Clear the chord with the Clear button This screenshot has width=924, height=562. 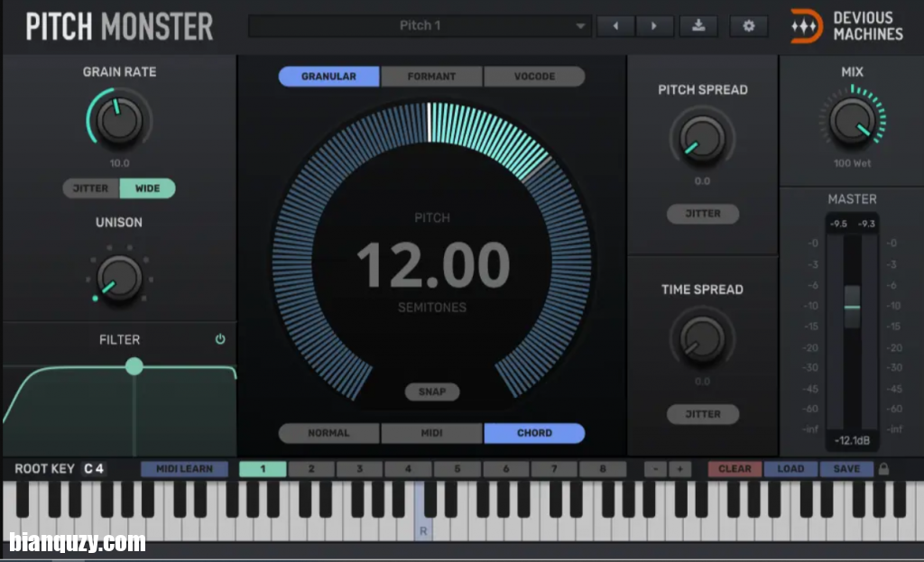point(735,469)
